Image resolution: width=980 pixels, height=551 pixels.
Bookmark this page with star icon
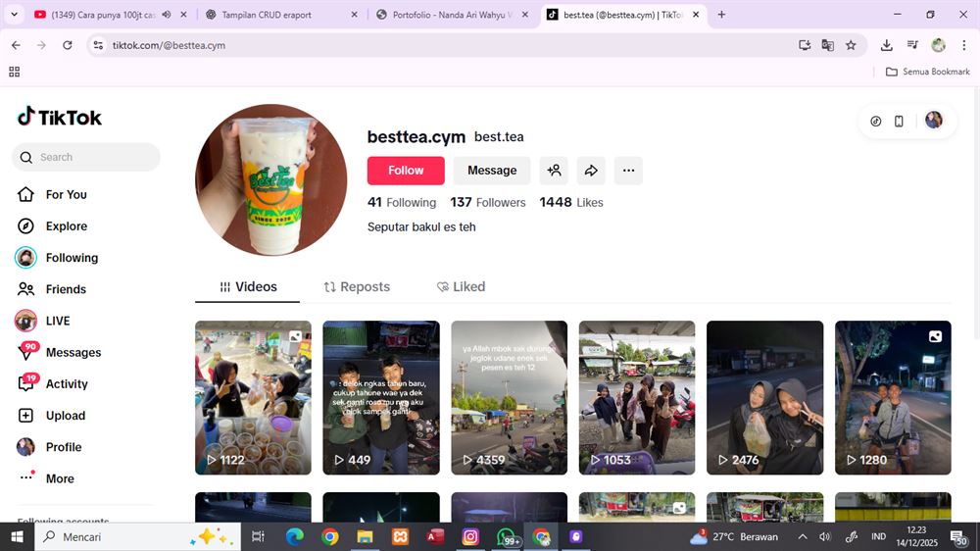point(851,45)
